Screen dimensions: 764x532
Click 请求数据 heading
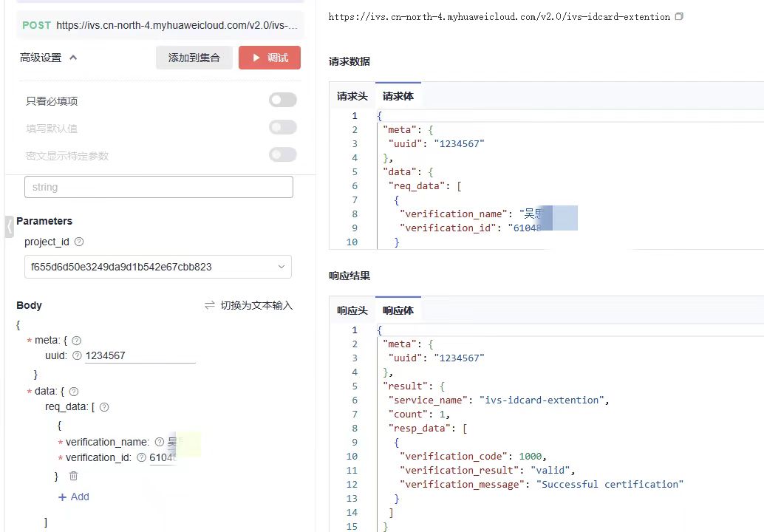pyautogui.click(x=349, y=61)
